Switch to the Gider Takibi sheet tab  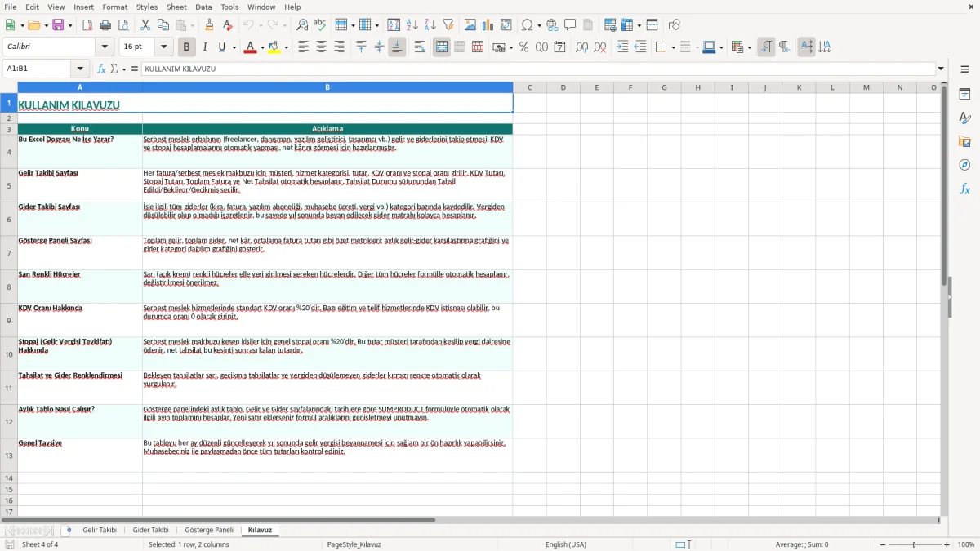(x=150, y=530)
